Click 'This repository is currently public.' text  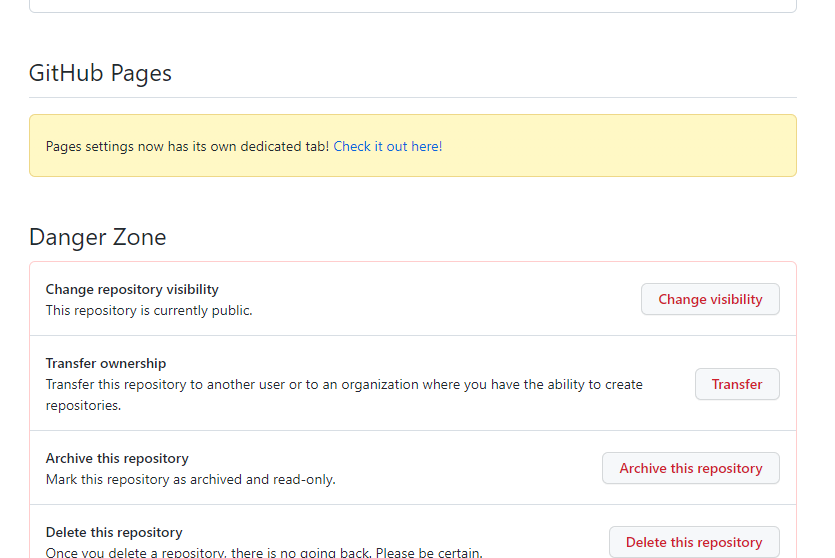coord(149,310)
